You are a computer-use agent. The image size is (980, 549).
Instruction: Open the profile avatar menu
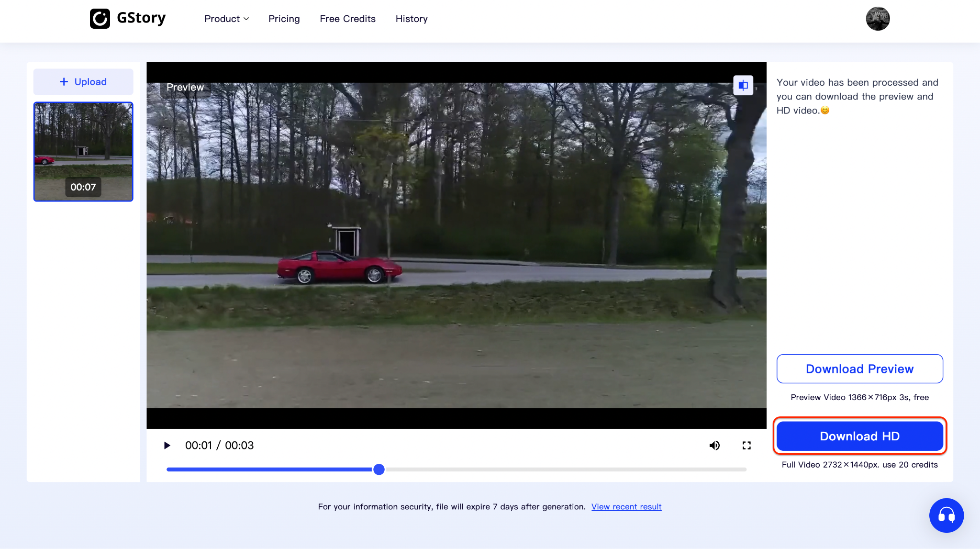click(878, 19)
